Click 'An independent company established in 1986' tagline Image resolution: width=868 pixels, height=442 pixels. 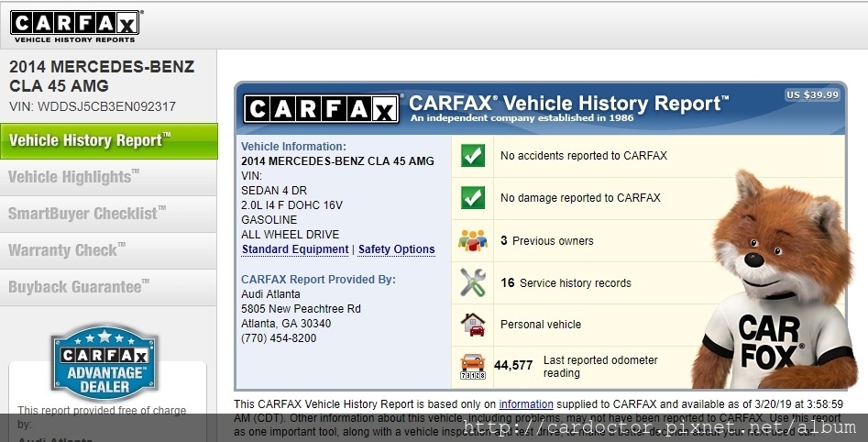pyautogui.click(x=522, y=118)
